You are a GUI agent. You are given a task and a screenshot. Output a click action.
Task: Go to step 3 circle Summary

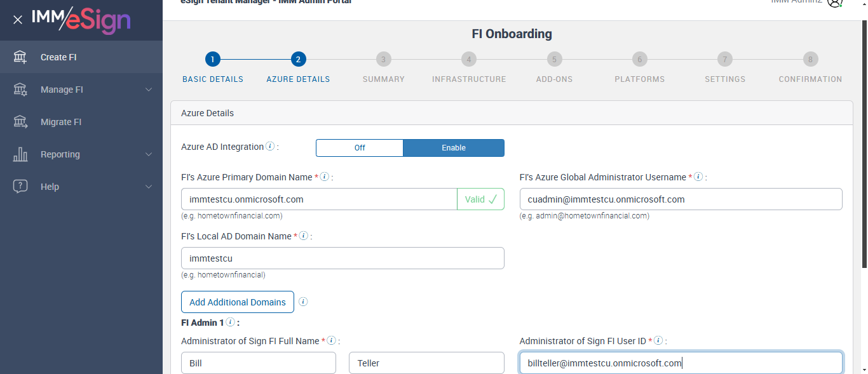(383, 60)
